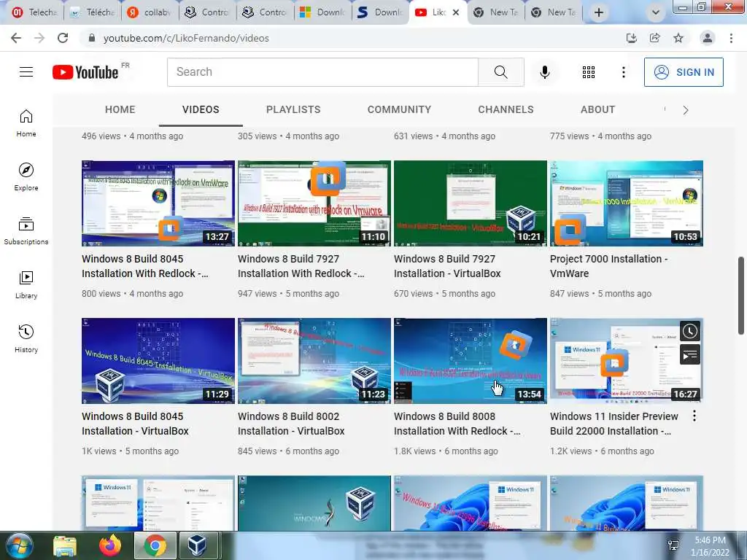This screenshot has height=560, width=747.
Task: Open the ABOUT tab
Action: point(598,109)
